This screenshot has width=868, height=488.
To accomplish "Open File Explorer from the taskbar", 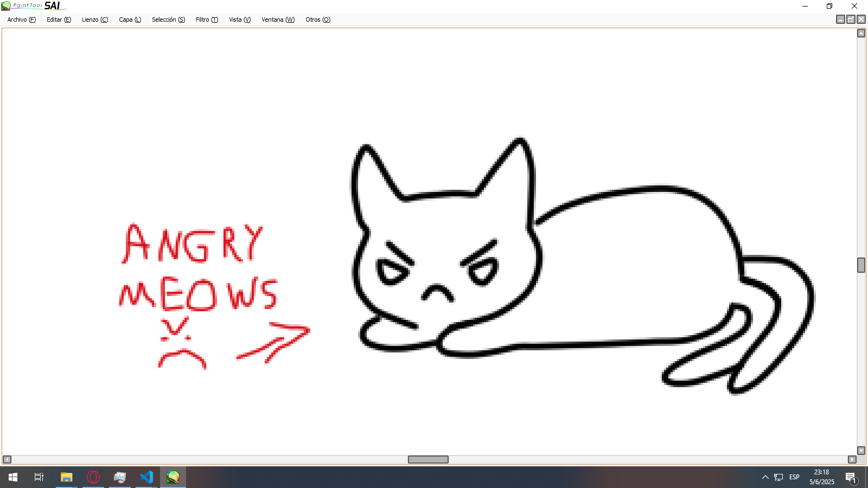I will pos(66,477).
